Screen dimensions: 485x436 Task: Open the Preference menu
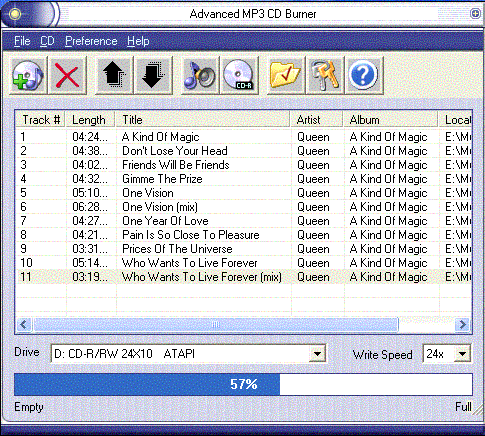coord(91,41)
